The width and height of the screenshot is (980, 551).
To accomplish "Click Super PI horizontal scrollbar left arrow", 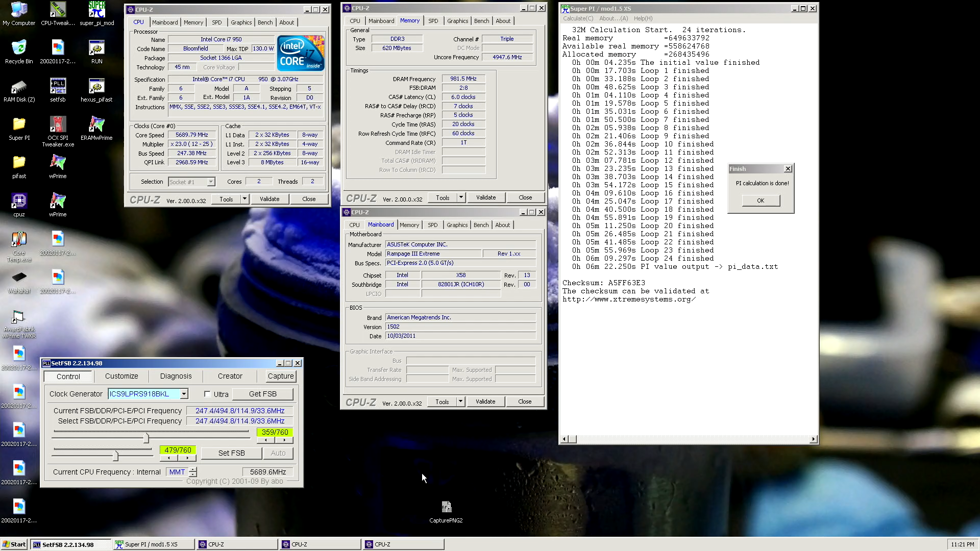I will click(x=564, y=439).
